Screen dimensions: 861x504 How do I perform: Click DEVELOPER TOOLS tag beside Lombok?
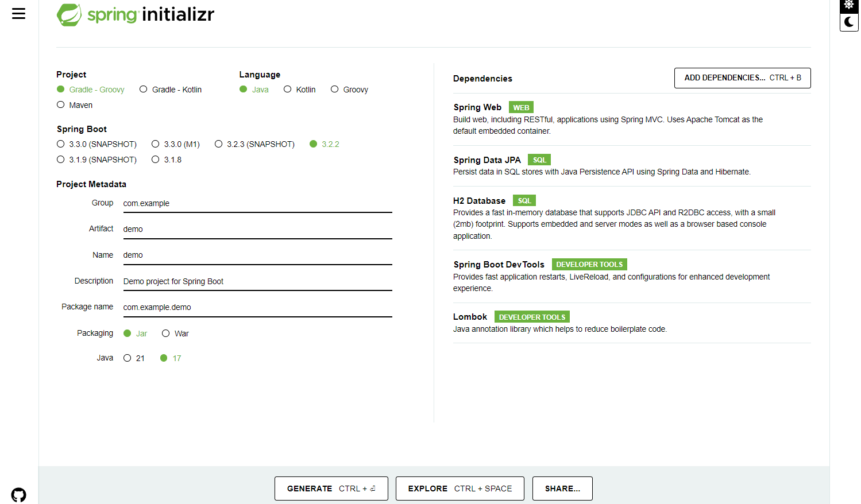pos(532,317)
